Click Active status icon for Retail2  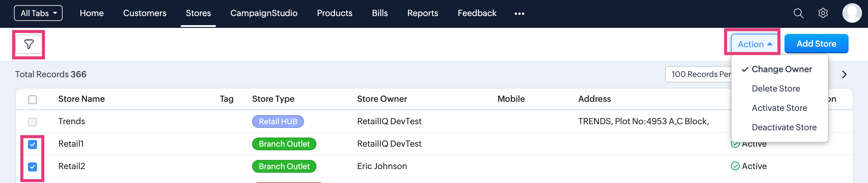click(735, 166)
